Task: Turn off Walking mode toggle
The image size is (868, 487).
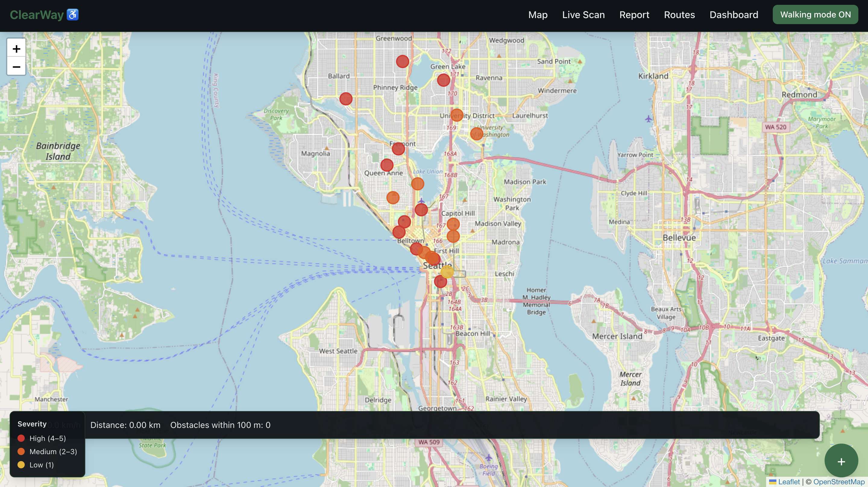Action: 815,14
